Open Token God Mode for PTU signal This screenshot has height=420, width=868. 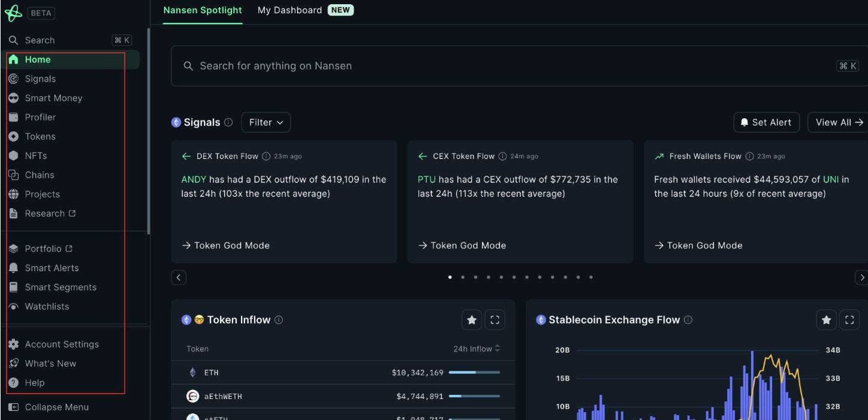pyautogui.click(x=462, y=245)
